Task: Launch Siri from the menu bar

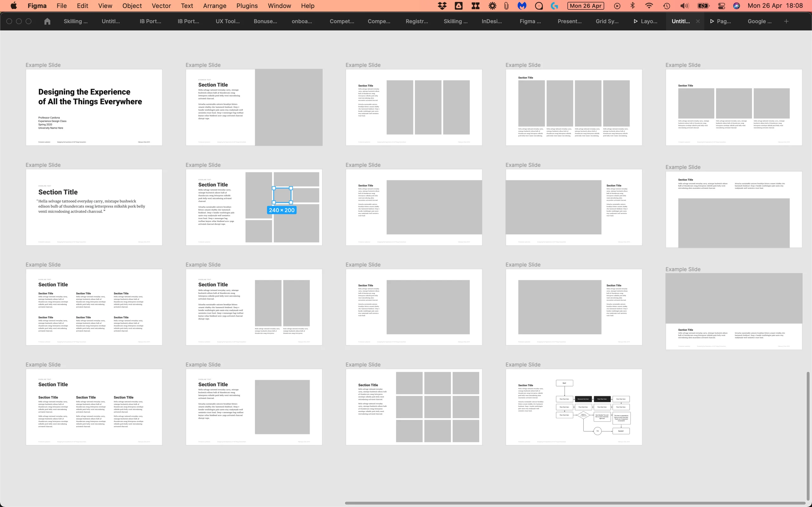Action: point(737,6)
